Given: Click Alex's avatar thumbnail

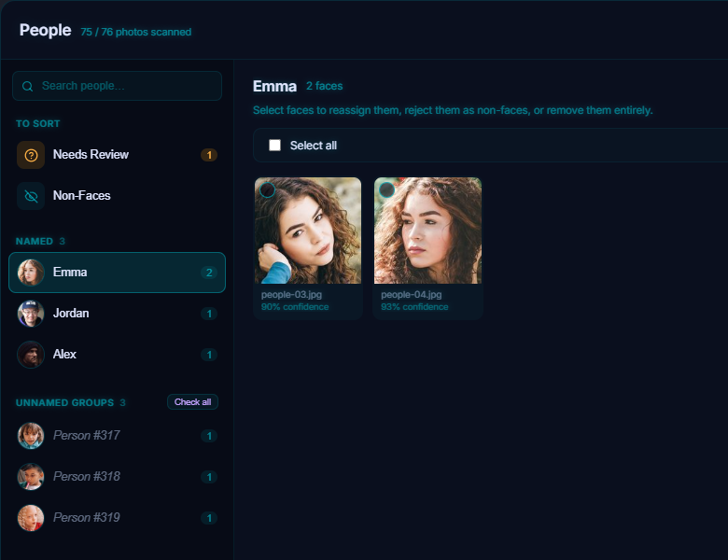Looking at the screenshot, I should [31, 355].
